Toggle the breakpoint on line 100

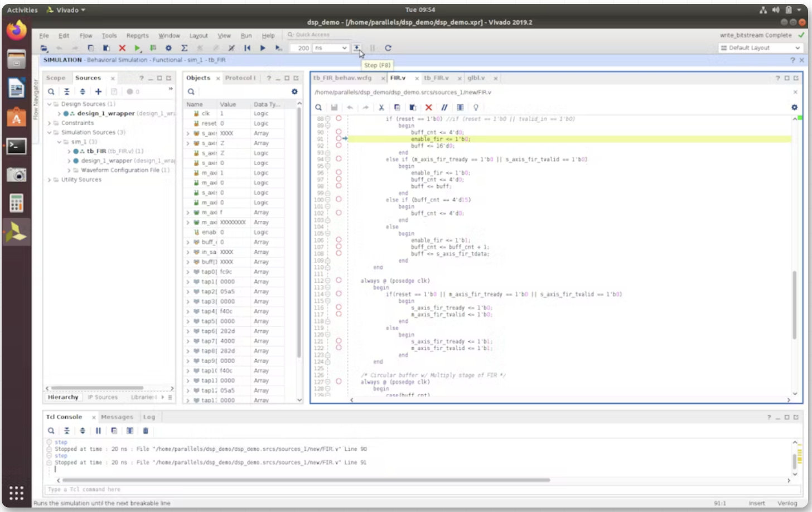coord(339,199)
